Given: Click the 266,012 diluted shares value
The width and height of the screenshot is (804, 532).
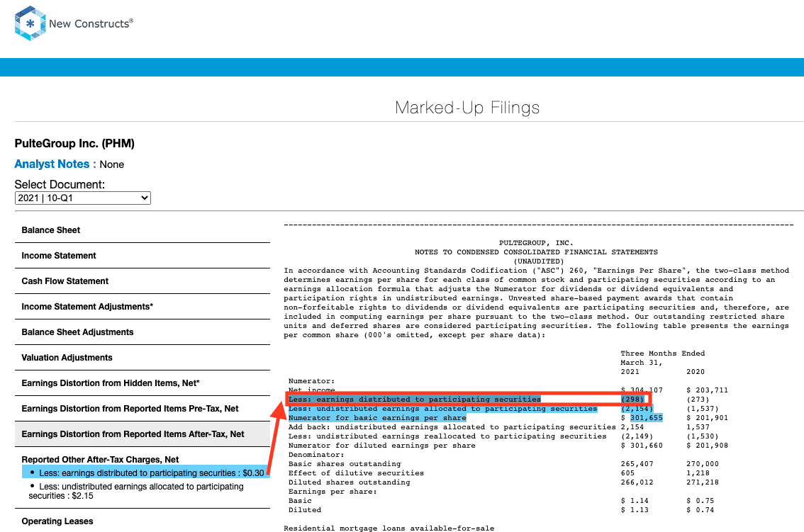Looking at the screenshot, I should 637,482.
